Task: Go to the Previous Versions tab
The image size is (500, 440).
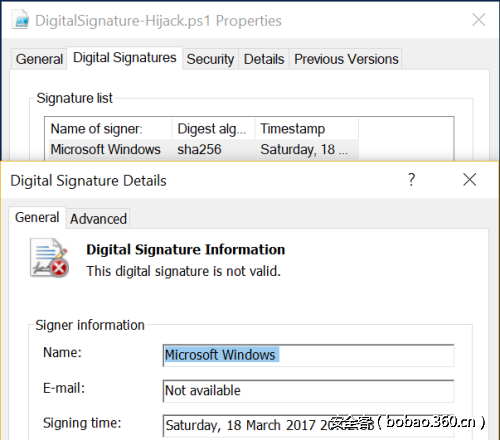Action: (346, 59)
